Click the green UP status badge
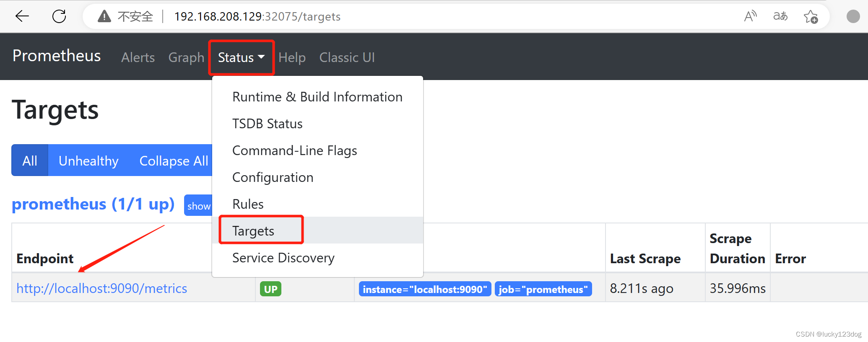This screenshot has width=868, height=342. coord(270,289)
